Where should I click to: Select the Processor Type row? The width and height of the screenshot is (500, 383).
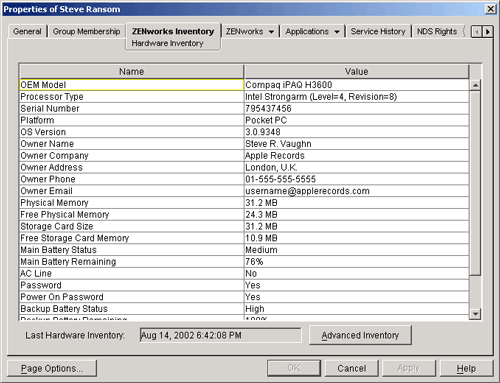click(131, 97)
